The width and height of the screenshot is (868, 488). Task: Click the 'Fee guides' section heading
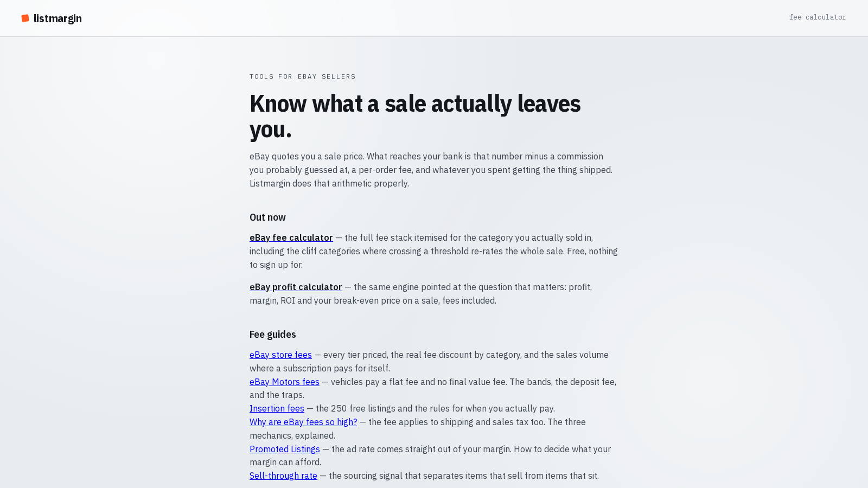[273, 335]
